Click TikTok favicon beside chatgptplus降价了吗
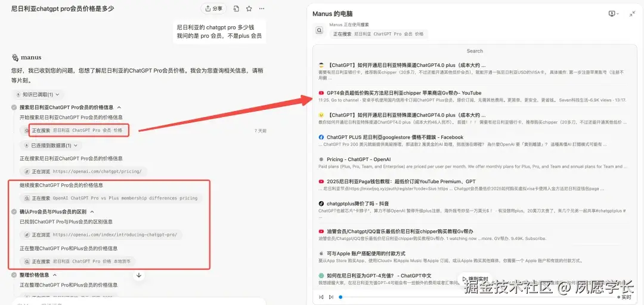Image resolution: width=644 pixels, height=305 pixels. 321,204
